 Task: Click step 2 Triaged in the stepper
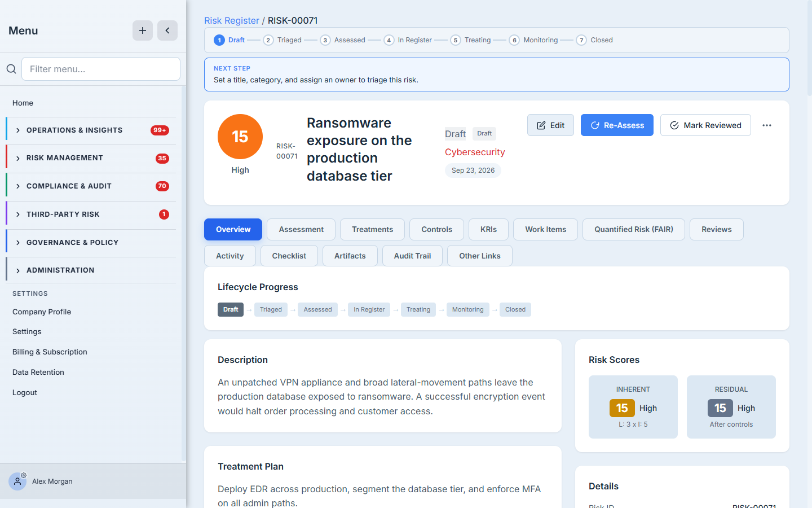click(x=283, y=40)
